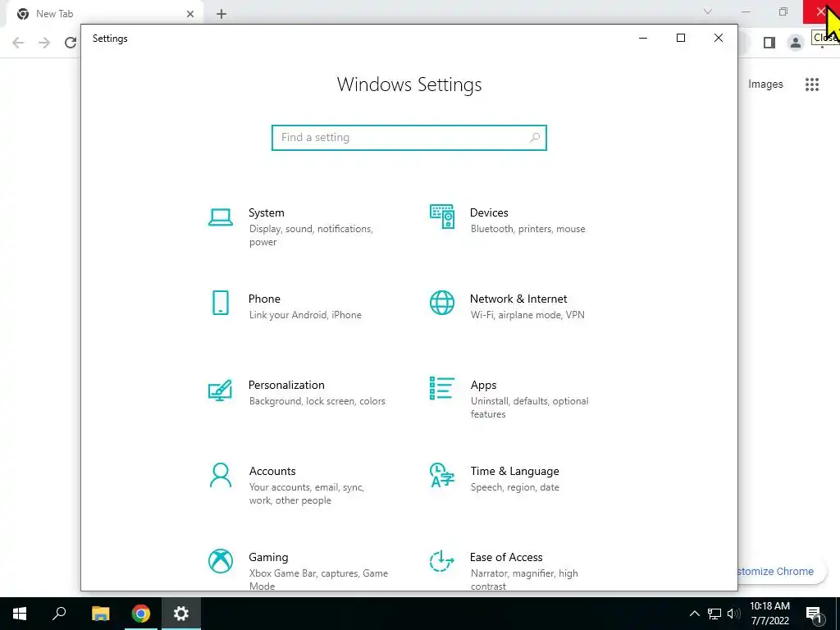Show hidden system tray icons chevron
This screenshot has height=630, width=840.
coord(694,614)
